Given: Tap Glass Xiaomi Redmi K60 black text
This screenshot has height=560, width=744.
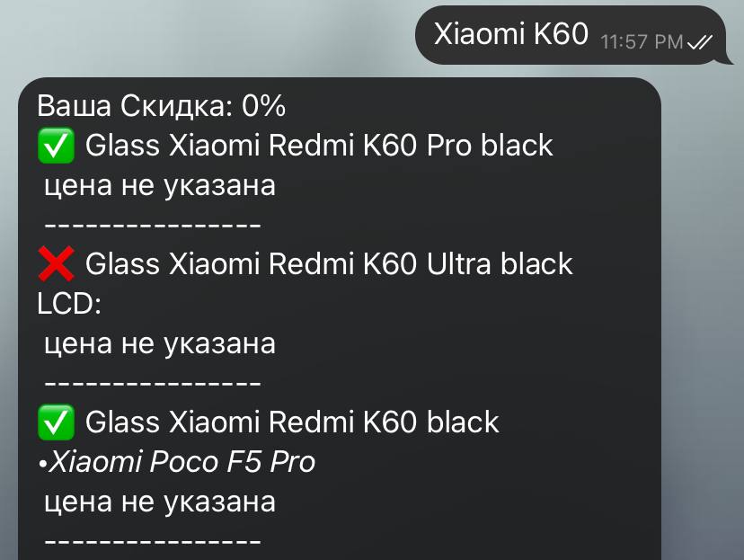Looking at the screenshot, I should click(292, 422).
